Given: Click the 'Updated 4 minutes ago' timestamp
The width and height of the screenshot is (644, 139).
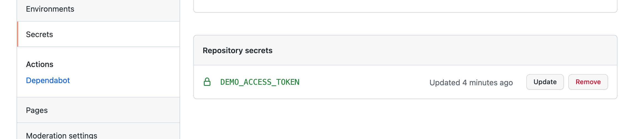Looking at the screenshot, I should tap(471, 83).
